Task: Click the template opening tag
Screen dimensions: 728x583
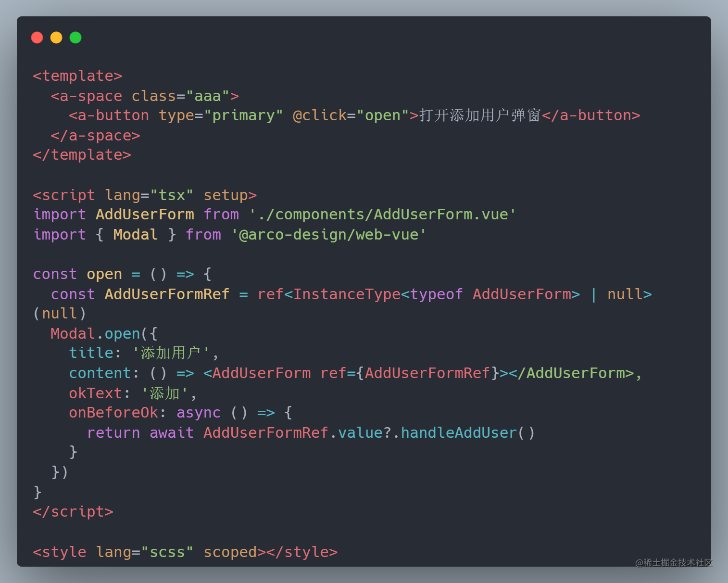Action: click(77, 76)
